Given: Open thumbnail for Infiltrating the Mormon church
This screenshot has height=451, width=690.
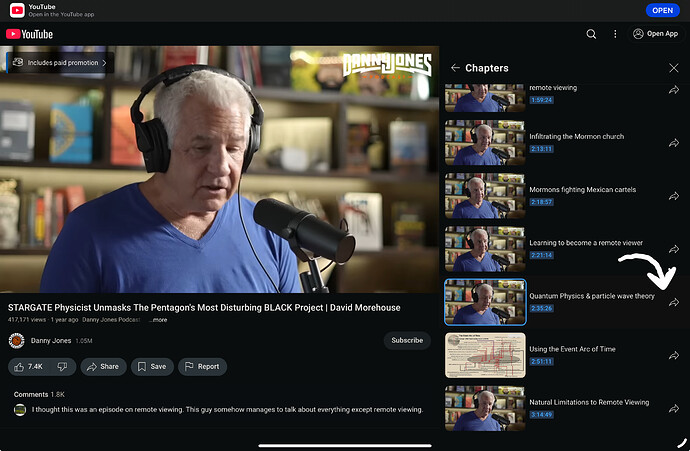Looking at the screenshot, I should coord(485,143).
